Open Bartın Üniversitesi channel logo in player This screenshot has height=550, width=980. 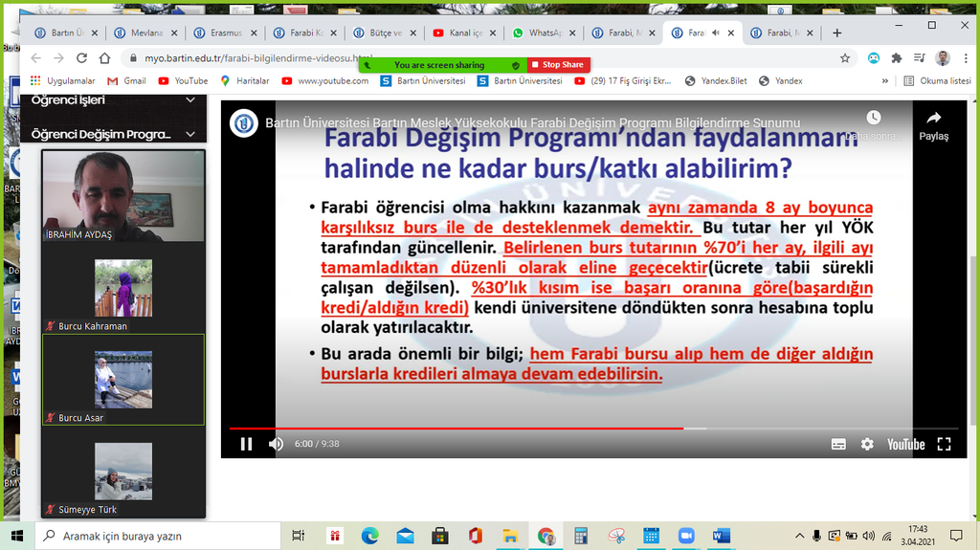244,123
